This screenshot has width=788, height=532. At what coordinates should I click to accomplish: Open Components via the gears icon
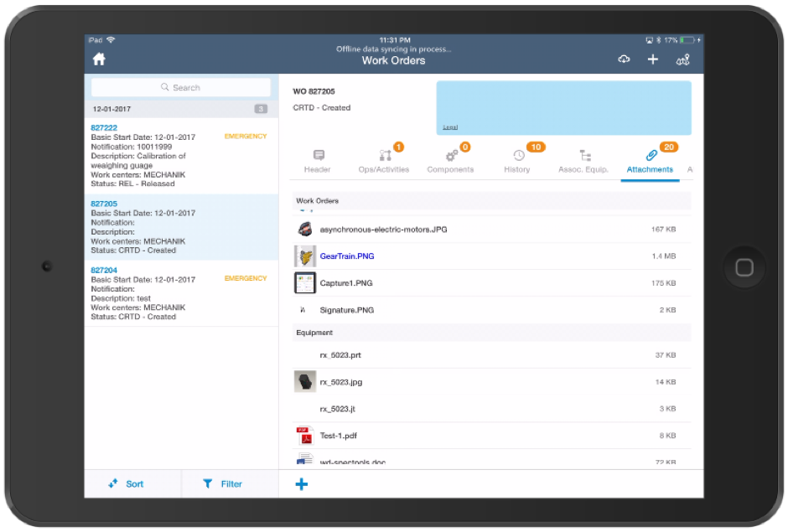click(x=450, y=154)
